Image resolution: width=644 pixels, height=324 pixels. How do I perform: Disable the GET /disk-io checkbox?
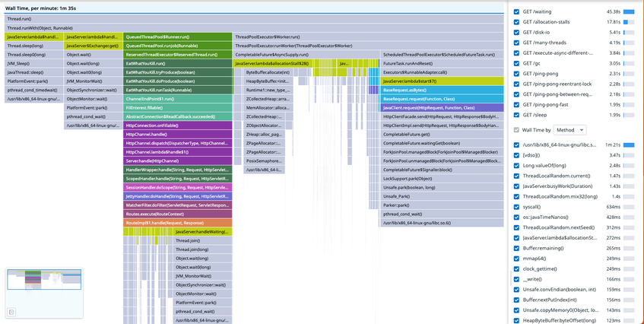[x=517, y=33]
